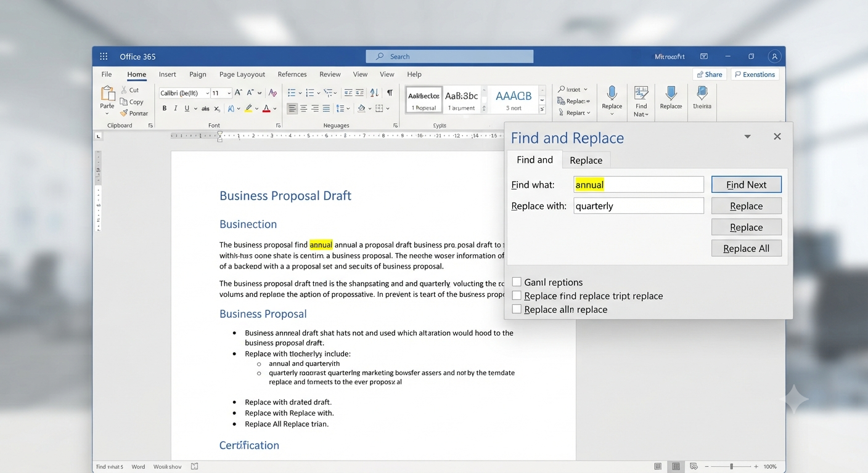Open the File menu
The height and width of the screenshot is (473, 868).
coord(107,75)
